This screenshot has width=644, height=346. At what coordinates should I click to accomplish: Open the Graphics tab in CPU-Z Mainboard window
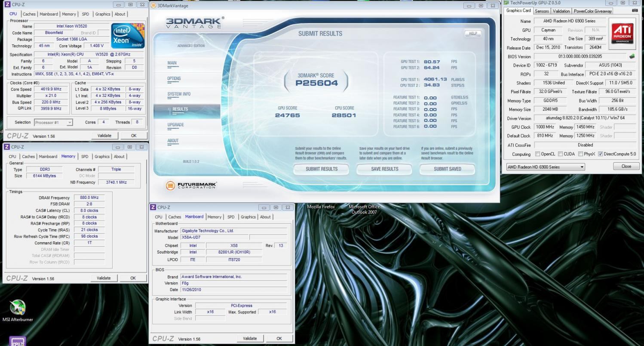[x=248, y=217]
